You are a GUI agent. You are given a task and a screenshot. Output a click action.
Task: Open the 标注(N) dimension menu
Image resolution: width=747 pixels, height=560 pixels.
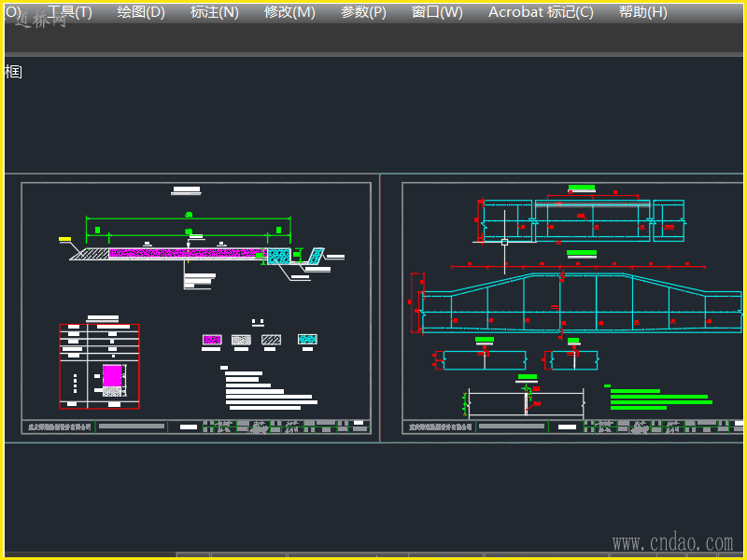pyautogui.click(x=214, y=12)
